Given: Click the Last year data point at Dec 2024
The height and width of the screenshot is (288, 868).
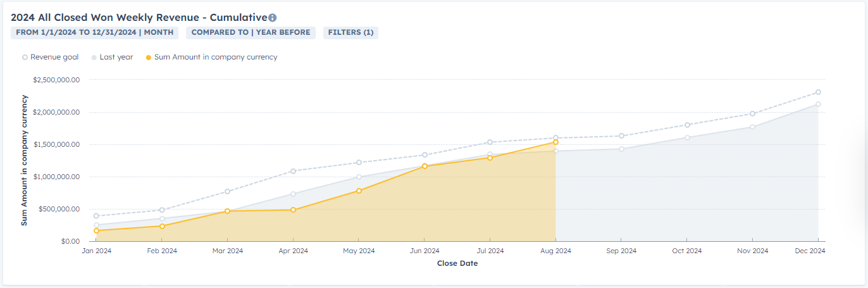Looking at the screenshot, I should pyautogui.click(x=818, y=104).
